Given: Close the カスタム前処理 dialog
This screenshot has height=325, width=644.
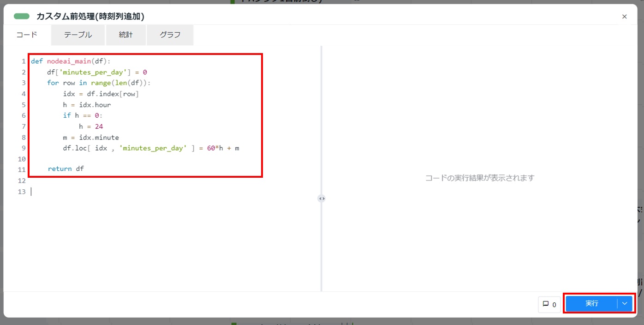Looking at the screenshot, I should point(624,17).
